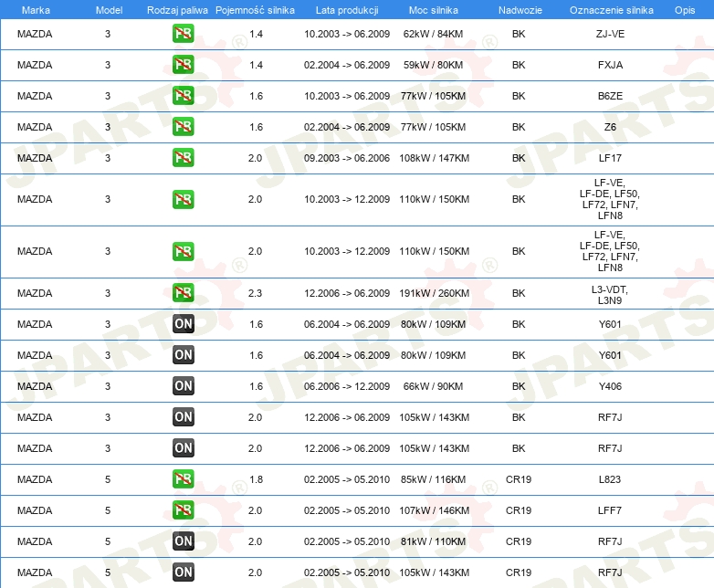Click power value 59kW / 80KM
Viewport: 714px width, 588px height.
tap(433, 65)
